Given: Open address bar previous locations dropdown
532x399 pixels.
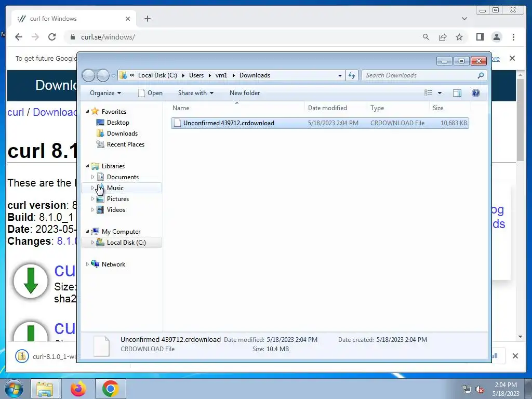Looking at the screenshot, I should tap(340, 75).
